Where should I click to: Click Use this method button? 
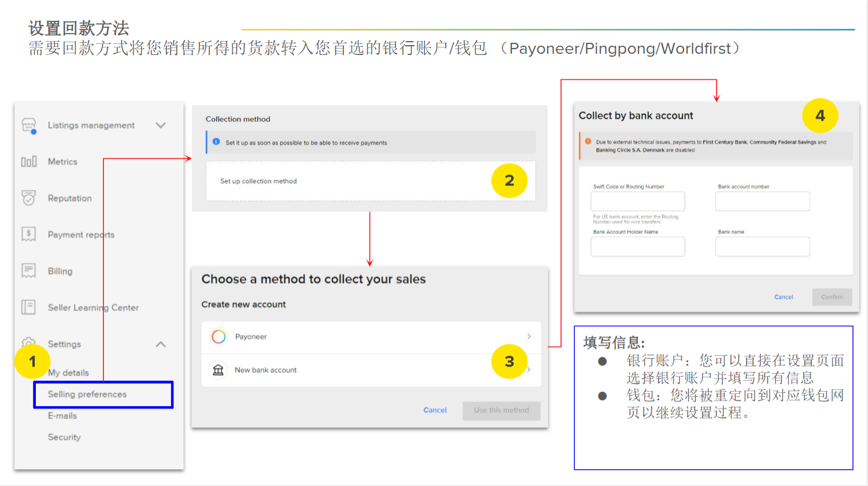click(x=501, y=410)
